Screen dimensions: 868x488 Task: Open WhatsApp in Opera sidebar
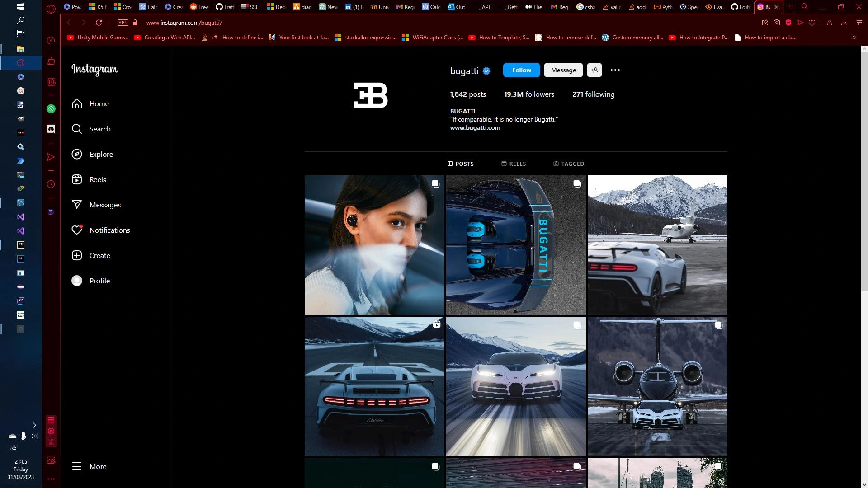click(x=51, y=109)
